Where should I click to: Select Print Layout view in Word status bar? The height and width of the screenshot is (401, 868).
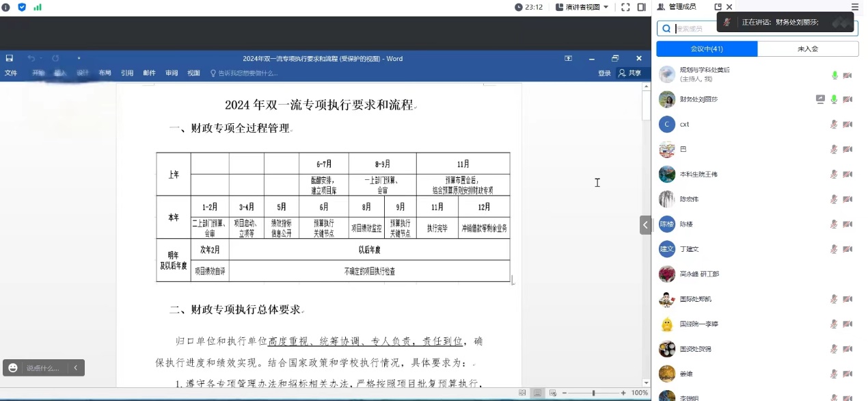tap(538, 393)
